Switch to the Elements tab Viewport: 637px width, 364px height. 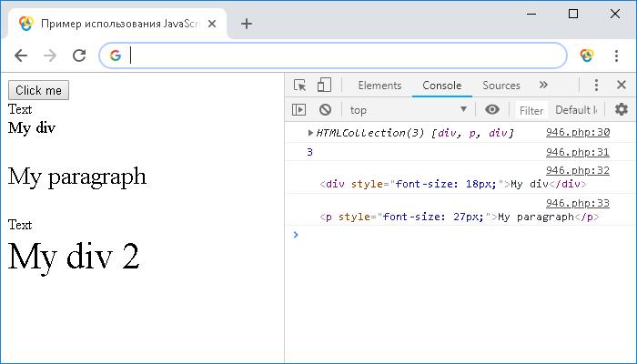379,86
